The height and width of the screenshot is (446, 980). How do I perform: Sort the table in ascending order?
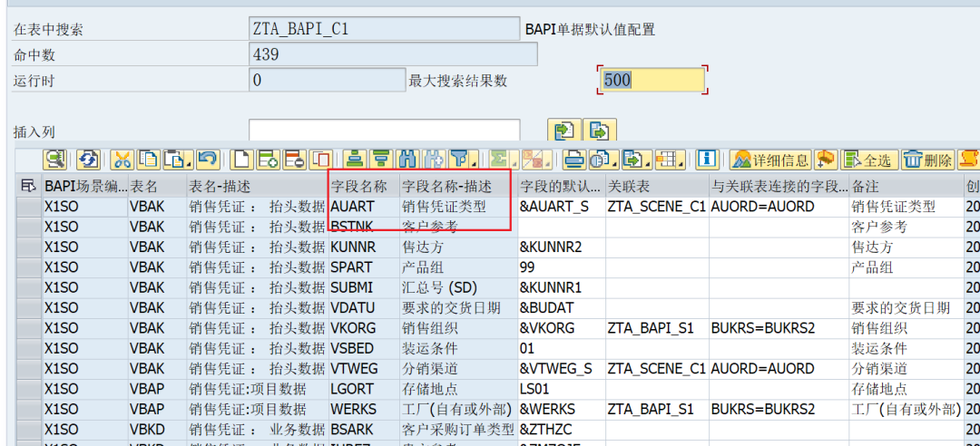(x=355, y=160)
